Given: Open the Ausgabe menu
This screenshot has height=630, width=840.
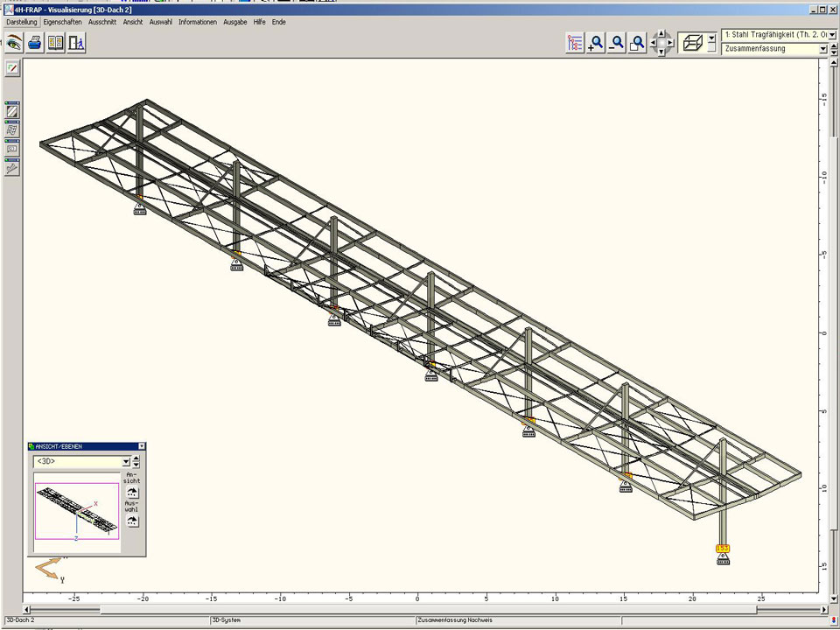Looking at the screenshot, I should [234, 22].
